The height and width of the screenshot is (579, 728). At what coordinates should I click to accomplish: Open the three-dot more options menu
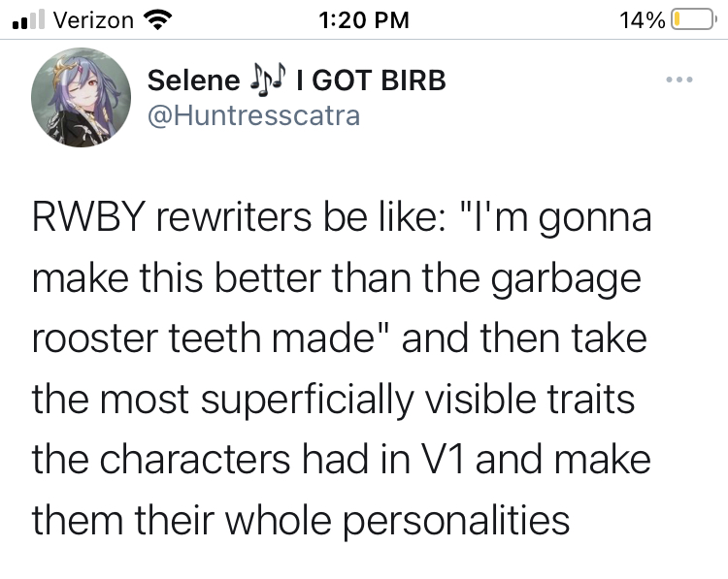pyautogui.click(x=679, y=80)
